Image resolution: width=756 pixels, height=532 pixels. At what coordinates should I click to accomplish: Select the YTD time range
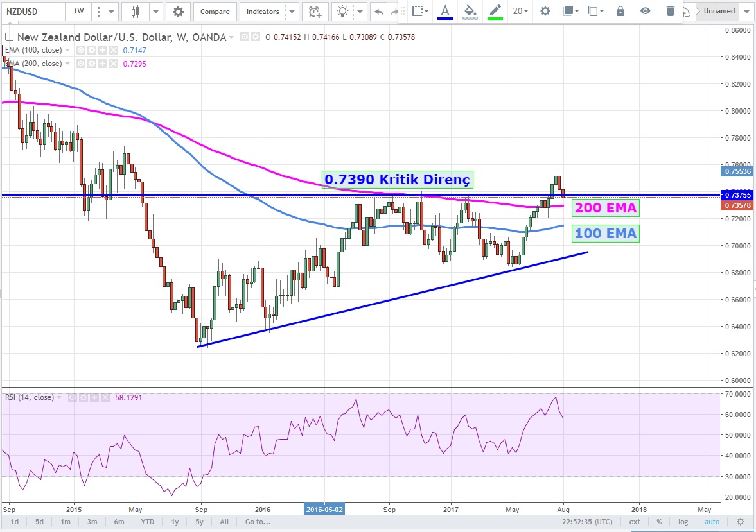146,522
